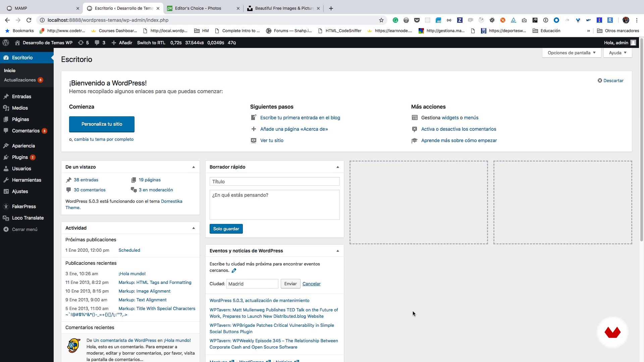Open a new browser tab with plus
Screen dimensions: 644x362
331,8
